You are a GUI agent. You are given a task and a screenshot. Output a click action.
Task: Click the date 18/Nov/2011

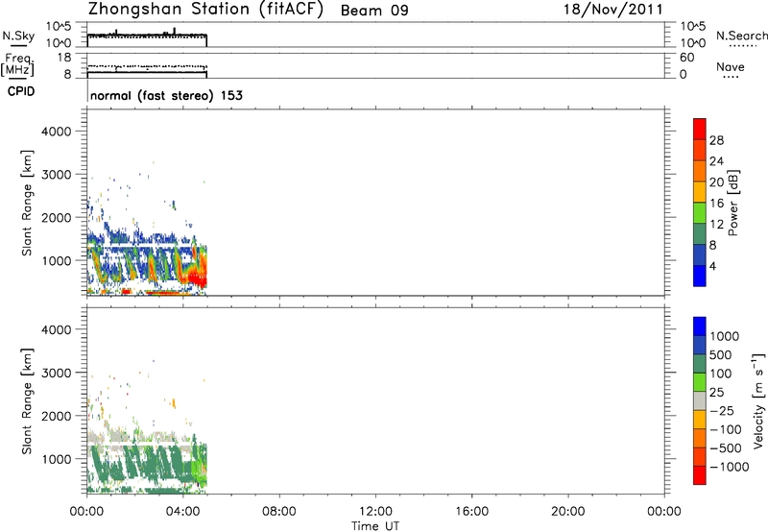click(x=613, y=10)
